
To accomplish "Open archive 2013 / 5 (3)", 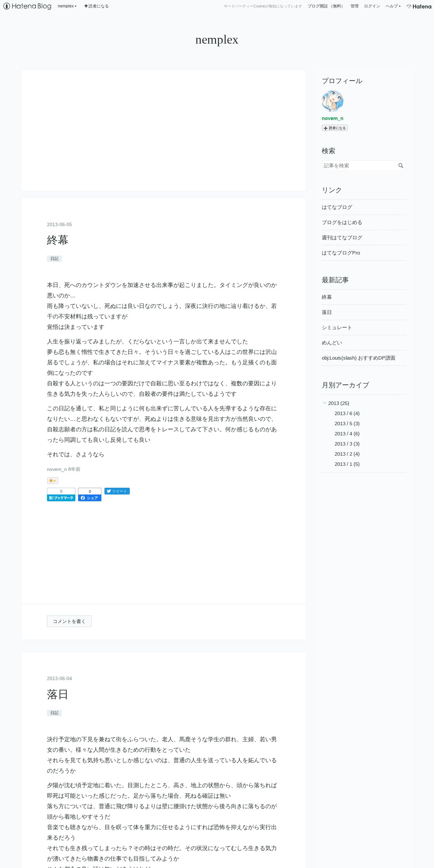I will point(347,424).
